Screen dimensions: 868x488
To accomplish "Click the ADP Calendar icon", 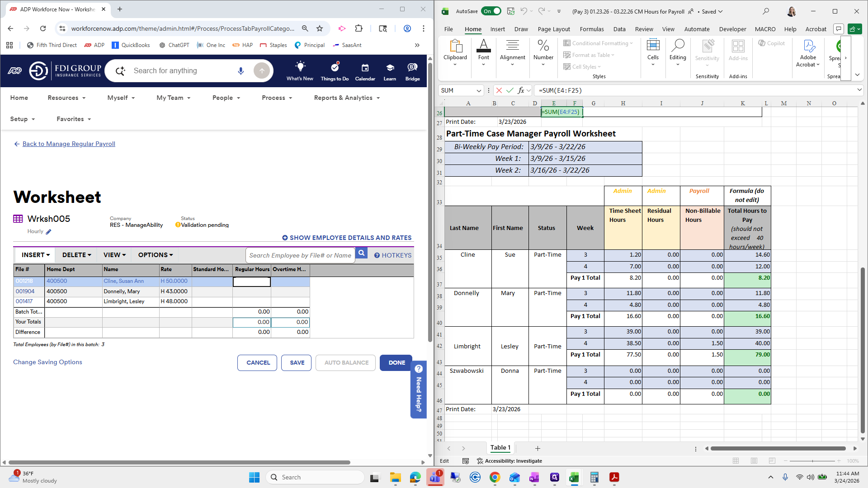I will point(365,68).
